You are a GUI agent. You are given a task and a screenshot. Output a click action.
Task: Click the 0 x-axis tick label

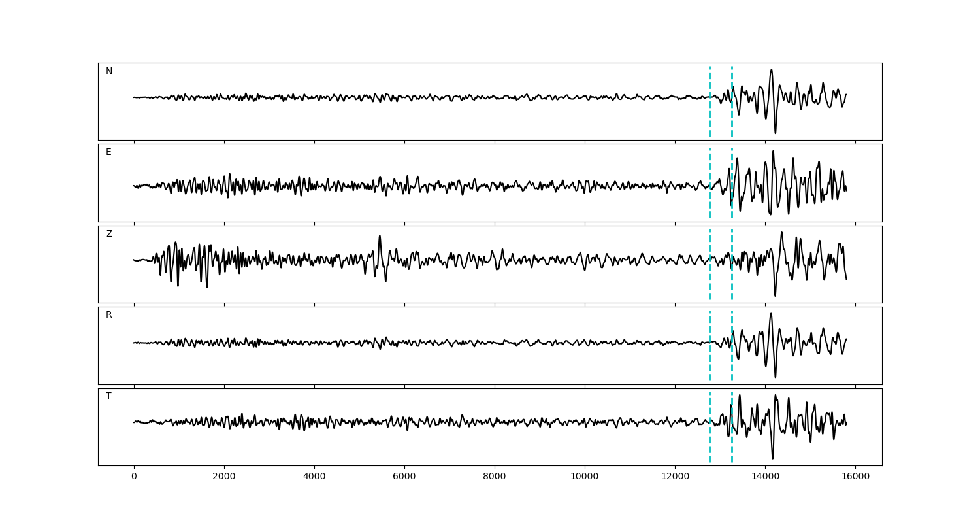pyautogui.click(x=134, y=477)
